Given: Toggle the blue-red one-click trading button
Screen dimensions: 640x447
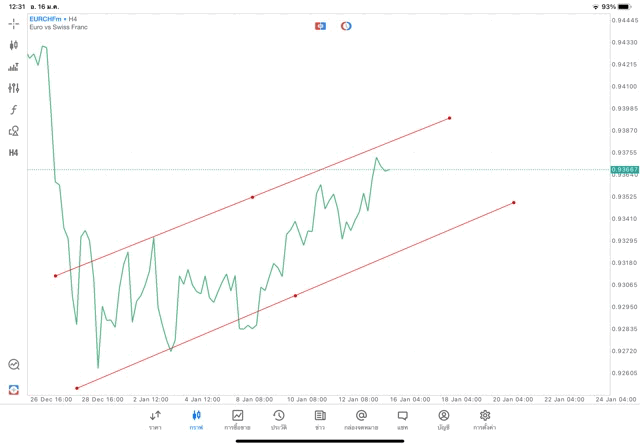Looking at the screenshot, I should [320, 25].
